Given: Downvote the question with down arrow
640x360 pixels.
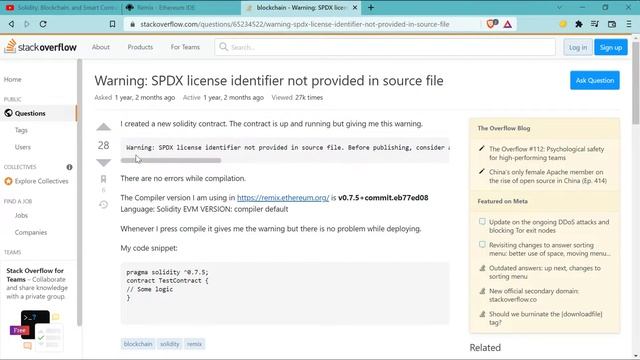Looking at the screenshot, I should [x=104, y=162].
